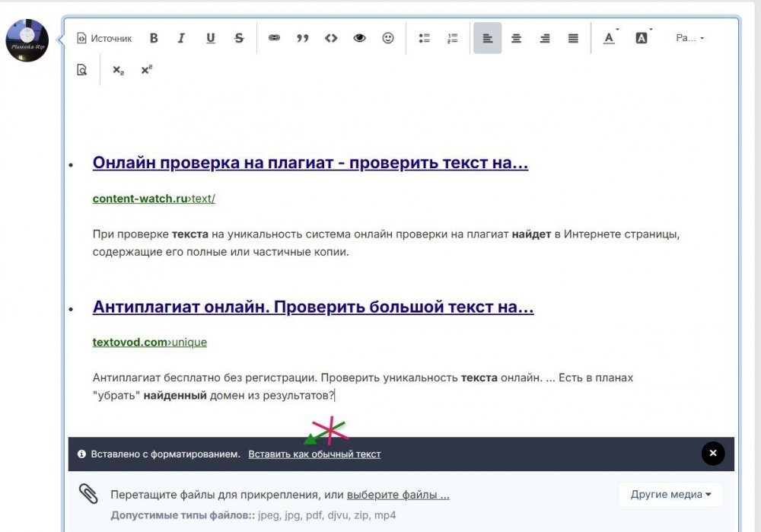Click the text 'Вставлено с форматированием.'
This screenshot has width=761, height=532.
(165, 454)
